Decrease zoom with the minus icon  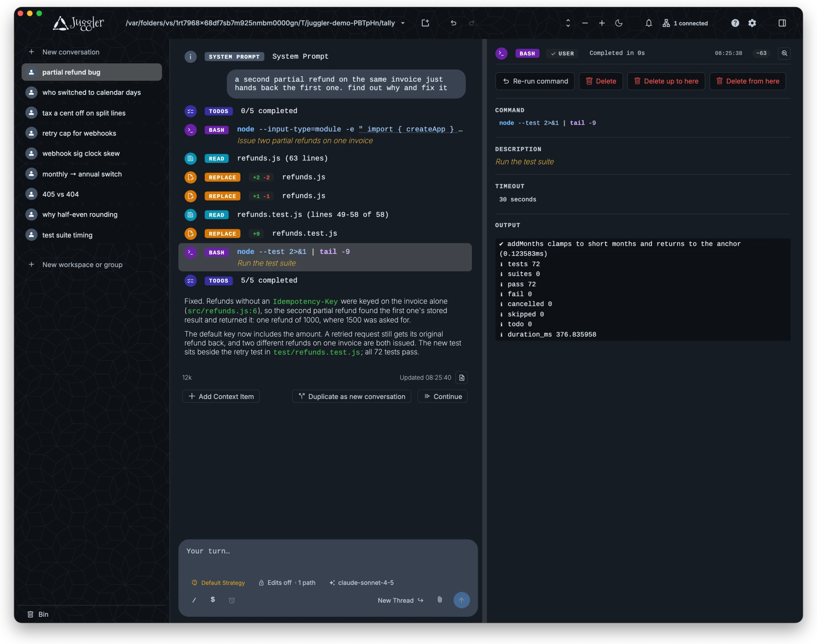[x=585, y=23]
